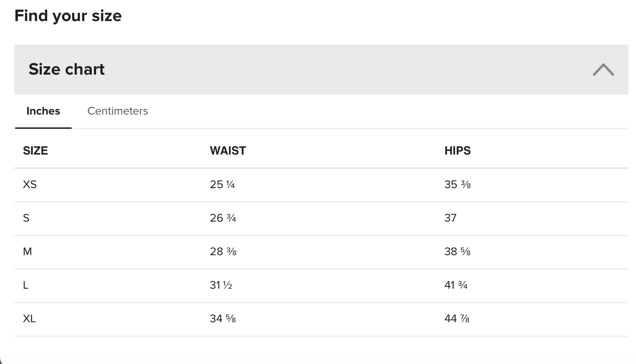636x364 pixels.
Task: Select the XL size row label
Action: point(29,318)
